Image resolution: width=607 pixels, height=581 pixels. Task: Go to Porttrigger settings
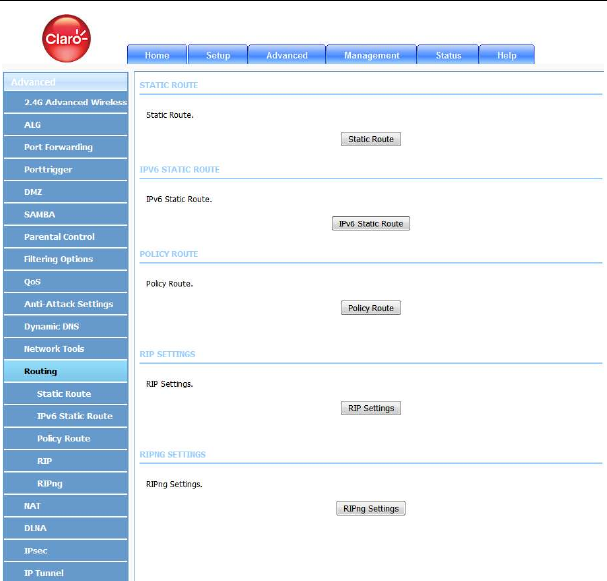click(65, 170)
